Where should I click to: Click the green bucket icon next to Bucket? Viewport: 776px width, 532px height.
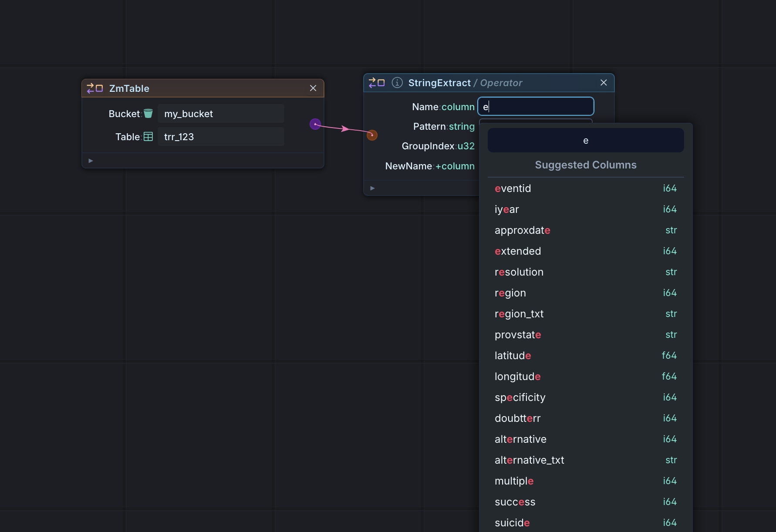[x=148, y=113]
